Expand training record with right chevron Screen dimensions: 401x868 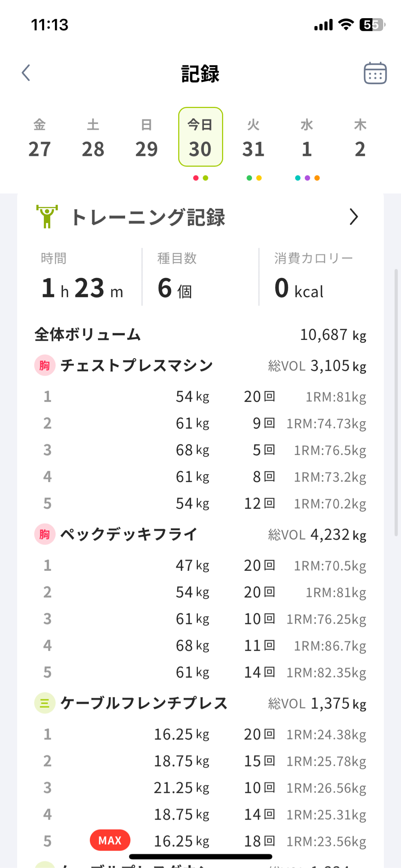point(353,217)
